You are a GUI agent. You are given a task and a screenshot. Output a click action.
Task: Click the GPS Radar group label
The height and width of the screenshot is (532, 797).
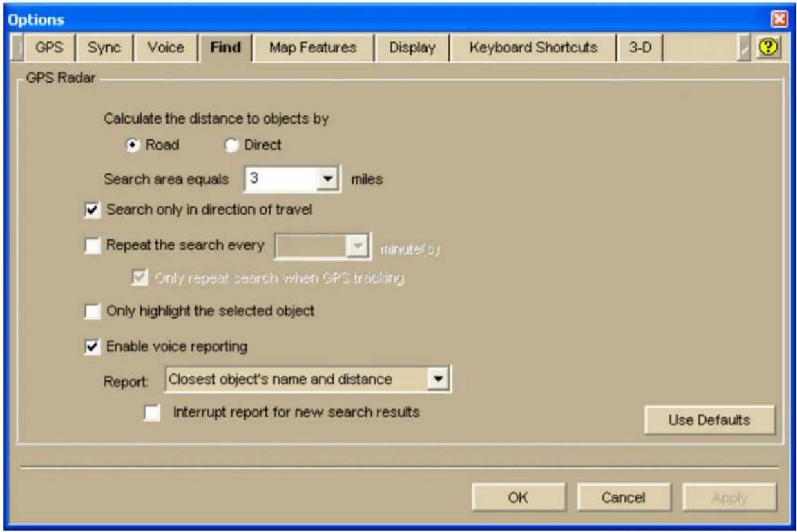tap(61, 78)
